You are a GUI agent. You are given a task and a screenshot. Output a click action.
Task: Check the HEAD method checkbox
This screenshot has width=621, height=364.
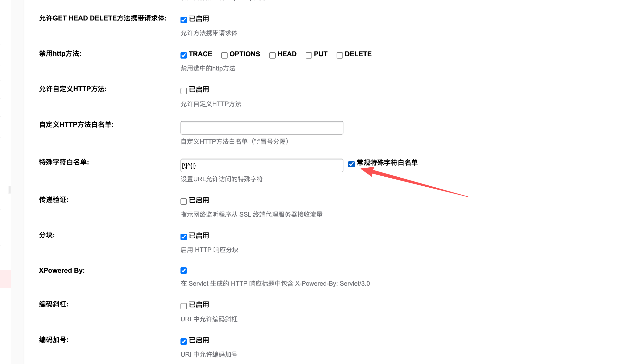272,55
